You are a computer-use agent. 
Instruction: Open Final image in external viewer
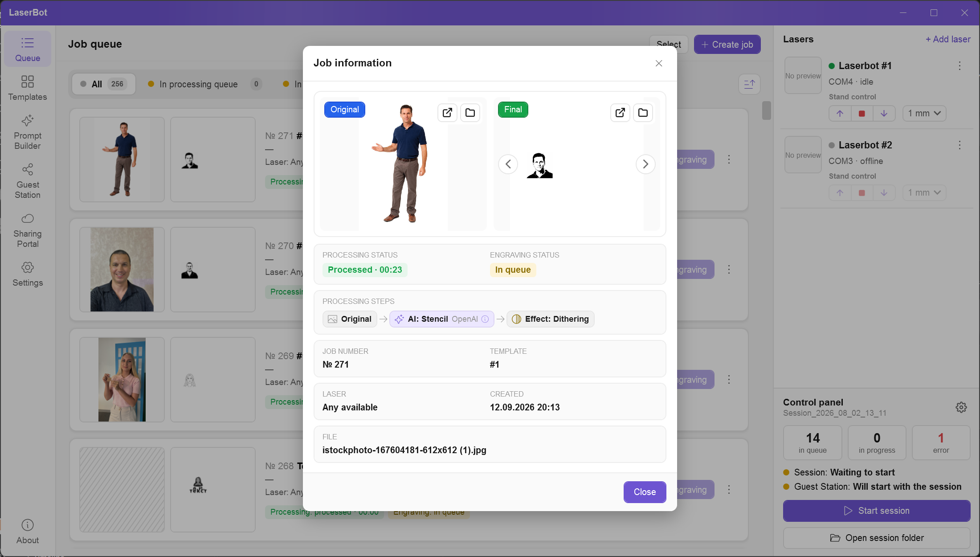pos(620,113)
